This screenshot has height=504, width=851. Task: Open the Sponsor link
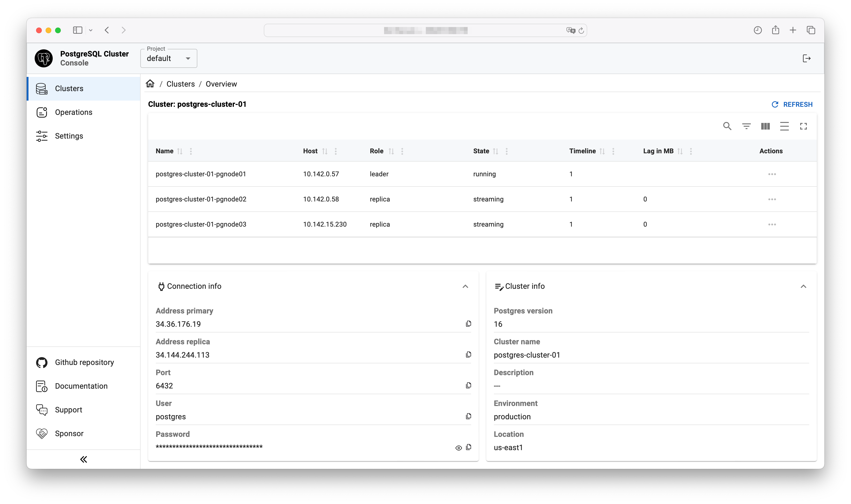(x=83, y=434)
